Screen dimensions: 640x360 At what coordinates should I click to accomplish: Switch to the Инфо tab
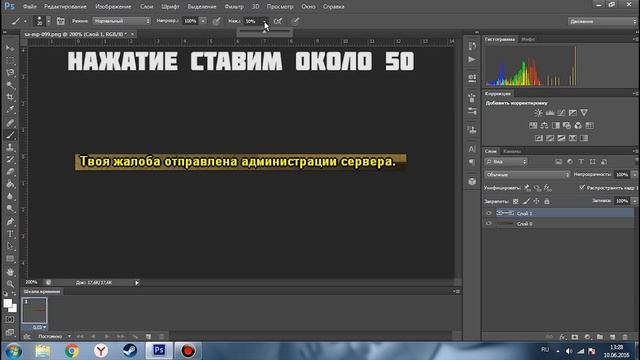[x=528, y=39]
